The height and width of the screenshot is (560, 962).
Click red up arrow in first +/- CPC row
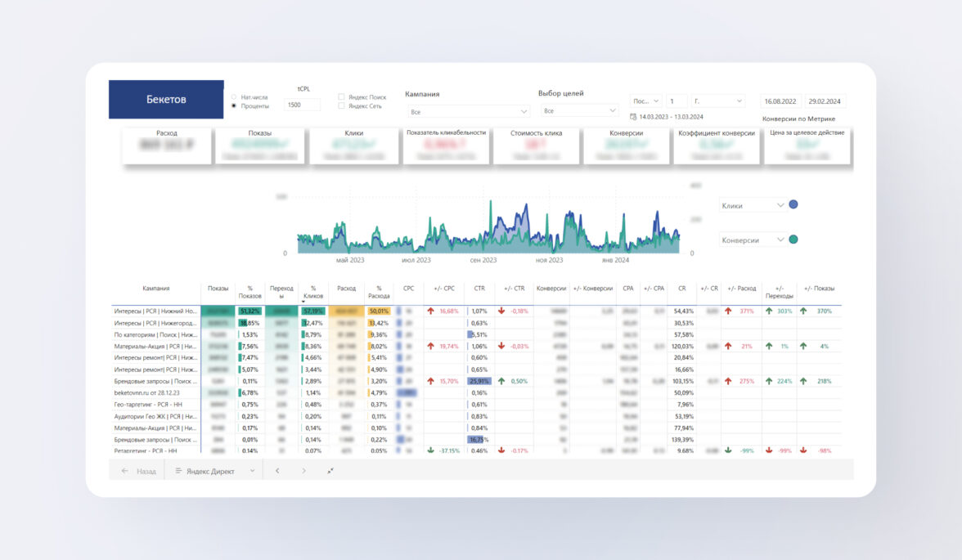[430, 311]
